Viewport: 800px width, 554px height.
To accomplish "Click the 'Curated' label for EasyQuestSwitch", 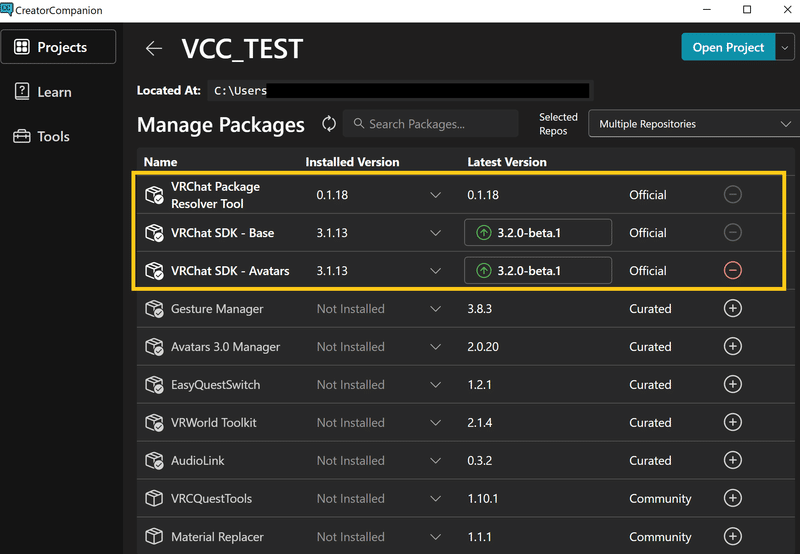I will [650, 385].
